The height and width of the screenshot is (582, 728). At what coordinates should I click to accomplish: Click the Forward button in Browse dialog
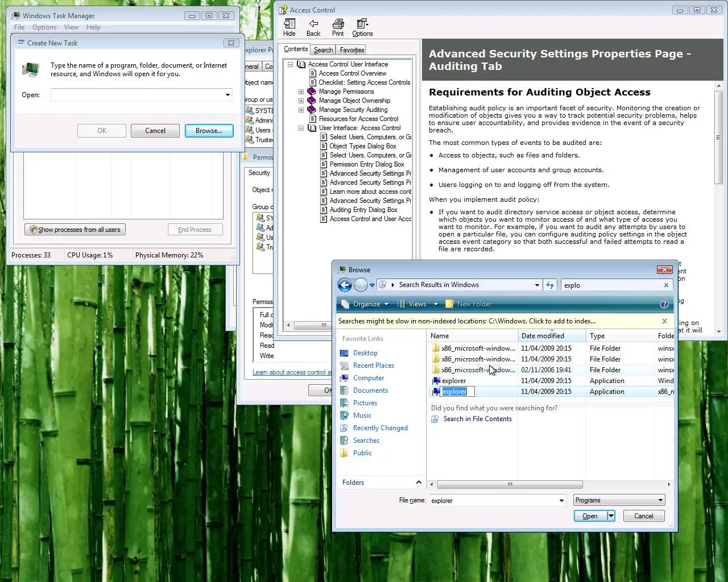point(361,285)
